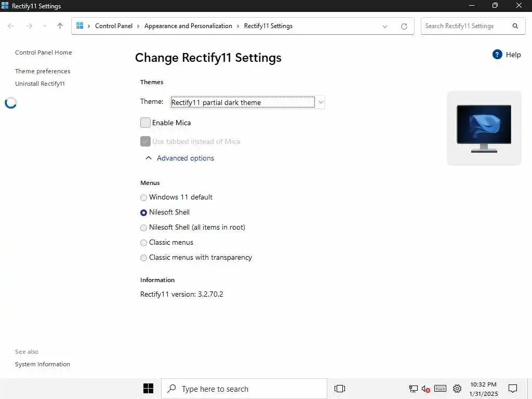Select Classic menus option

click(143, 243)
